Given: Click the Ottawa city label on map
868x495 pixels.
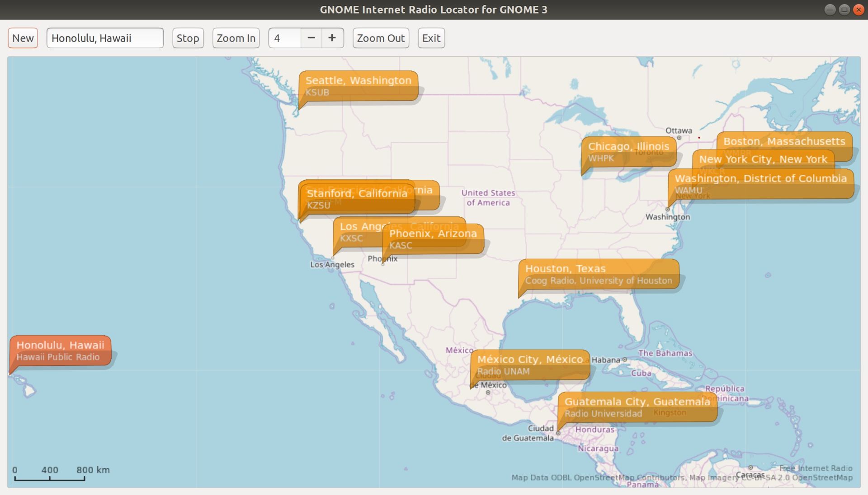Looking at the screenshot, I should 679,131.
